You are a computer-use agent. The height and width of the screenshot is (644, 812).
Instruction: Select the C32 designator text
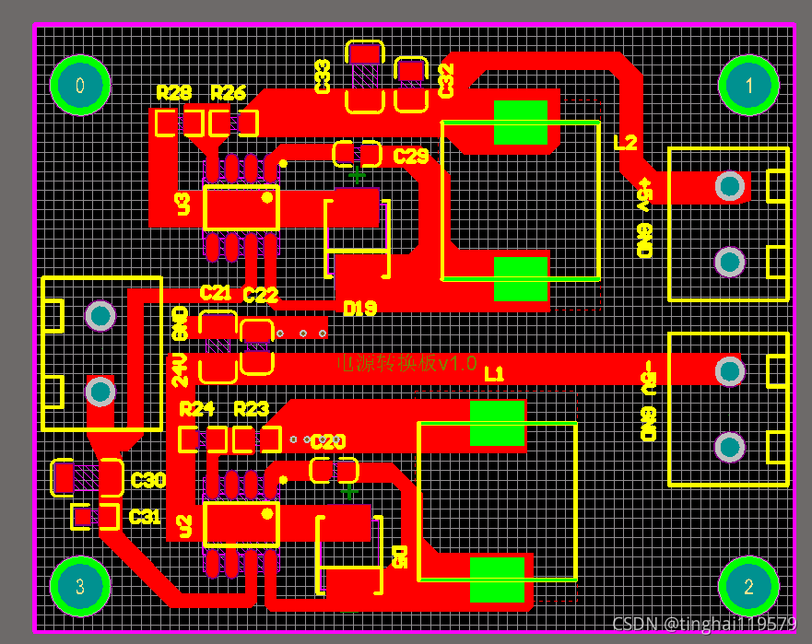446,80
